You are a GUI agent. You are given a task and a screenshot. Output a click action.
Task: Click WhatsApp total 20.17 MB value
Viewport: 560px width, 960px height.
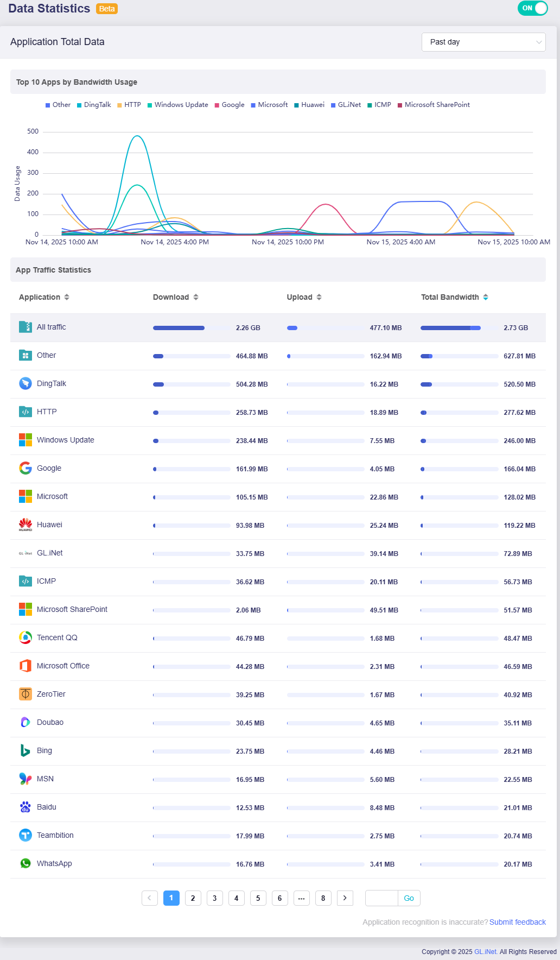click(x=518, y=864)
